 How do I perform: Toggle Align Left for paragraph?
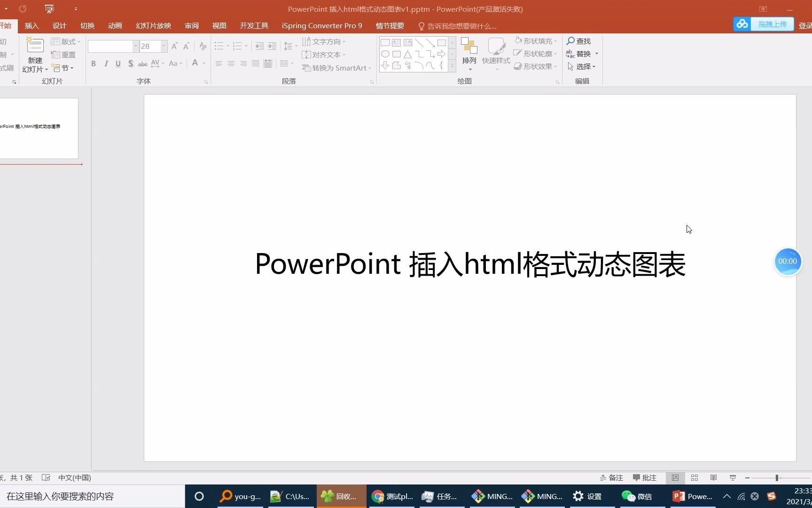click(x=219, y=63)
